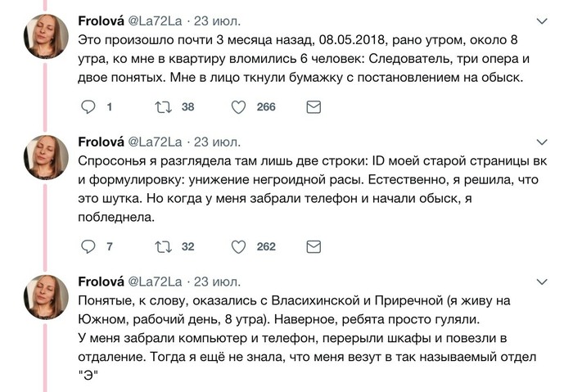The width and height of the screenshot is (573, 392).
Task: Reply to the first tweet about the search
Action: coord(89,106)
